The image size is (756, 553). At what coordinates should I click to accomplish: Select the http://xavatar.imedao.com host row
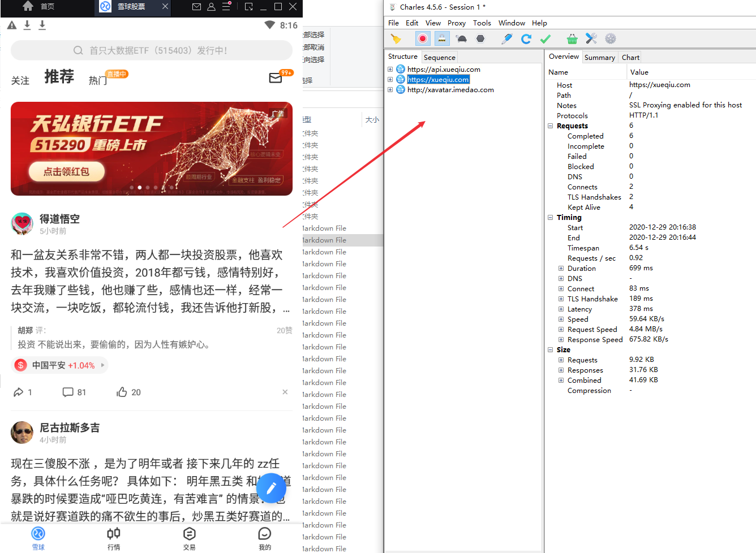tap(450, 89)
